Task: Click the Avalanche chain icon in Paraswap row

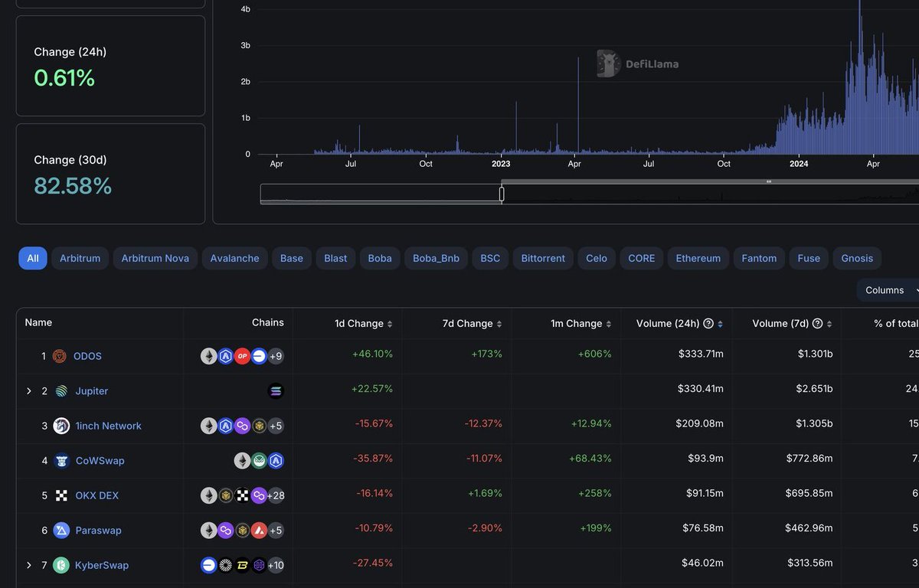Action: click(259, 531)
